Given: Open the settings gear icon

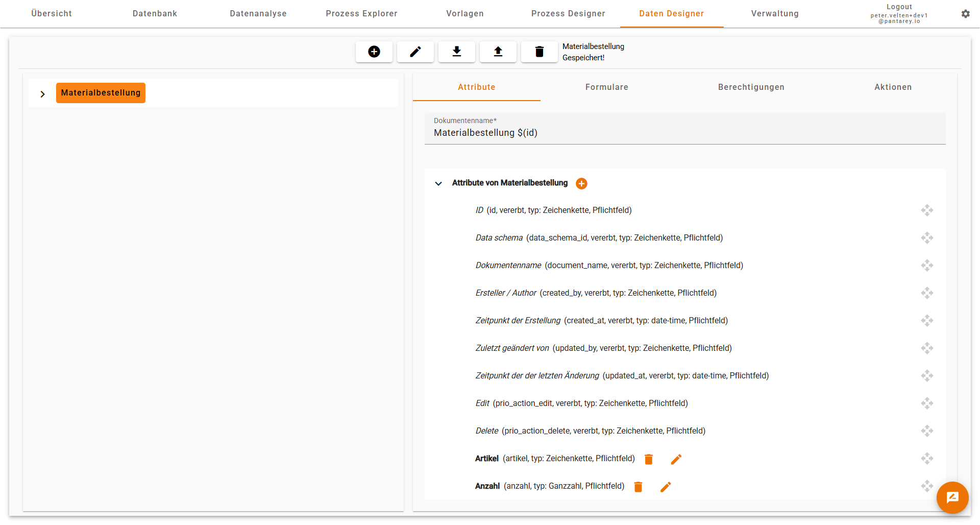Looking at the screenshot, I should coord(965,14).
